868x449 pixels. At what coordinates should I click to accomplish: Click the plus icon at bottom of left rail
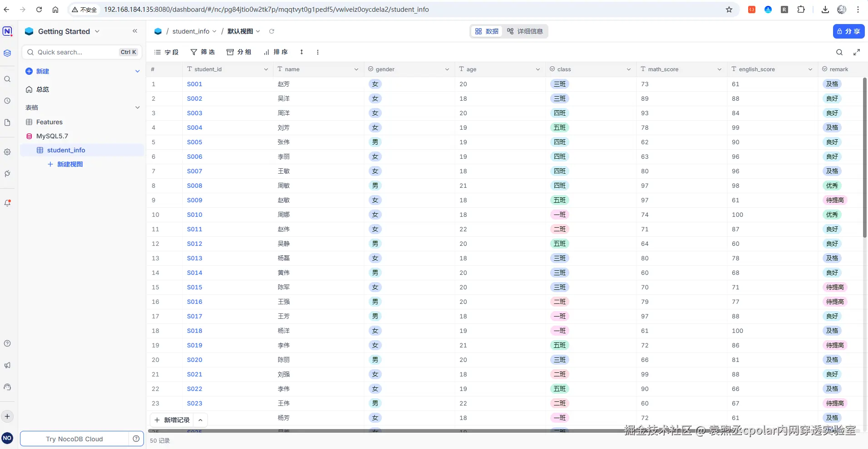7,416
